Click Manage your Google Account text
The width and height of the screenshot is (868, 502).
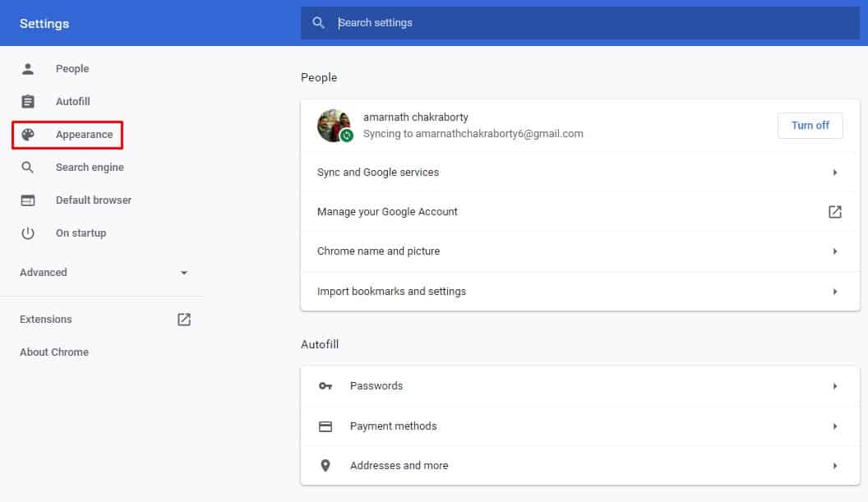[x=387, y=211]
